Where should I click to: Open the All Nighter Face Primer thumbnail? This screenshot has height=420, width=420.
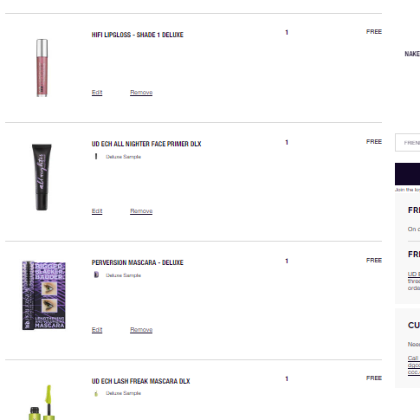click(x=42, y=177)
